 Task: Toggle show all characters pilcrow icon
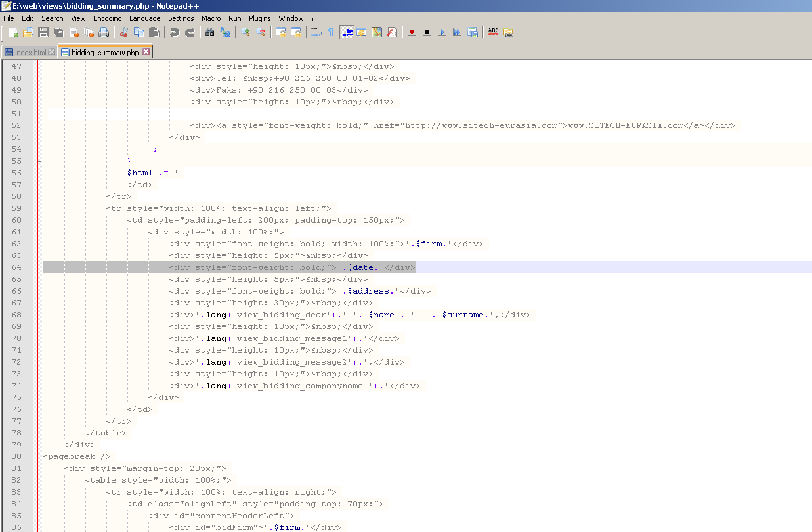pos(331,32)
